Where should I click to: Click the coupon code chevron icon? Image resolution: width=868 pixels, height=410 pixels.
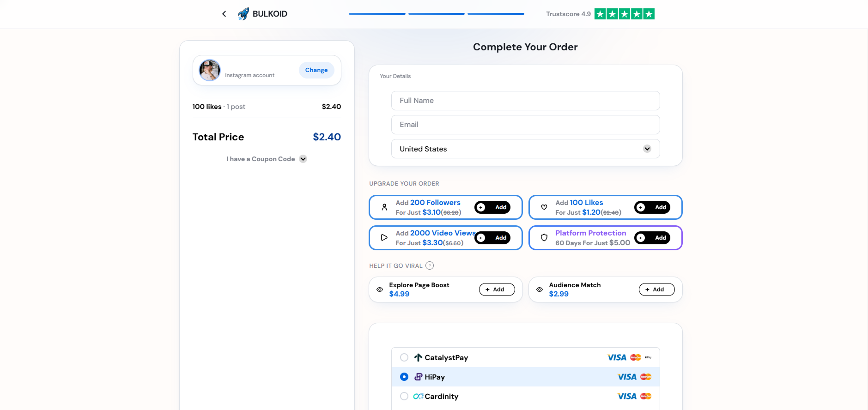(303, 159)
